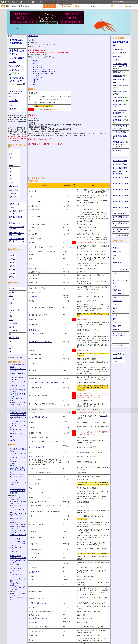Open 用語集 in the left sidebar
The height and width of the screenshot is (644, 138).
12,207
